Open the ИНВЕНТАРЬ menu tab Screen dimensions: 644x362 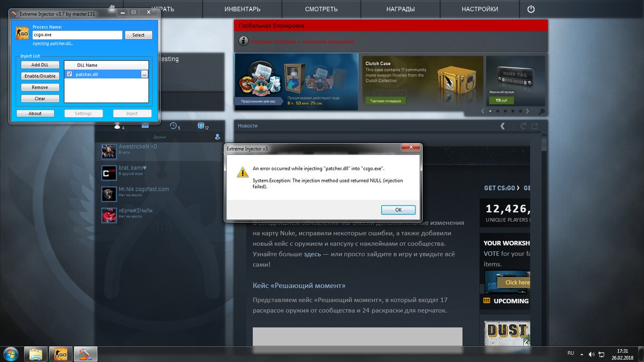coord(242,9)
